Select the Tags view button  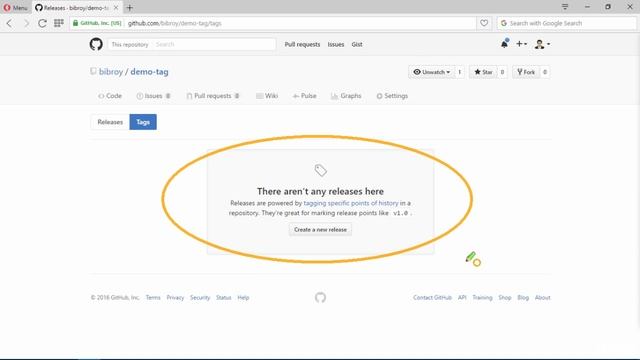click(x=143, y=122)
